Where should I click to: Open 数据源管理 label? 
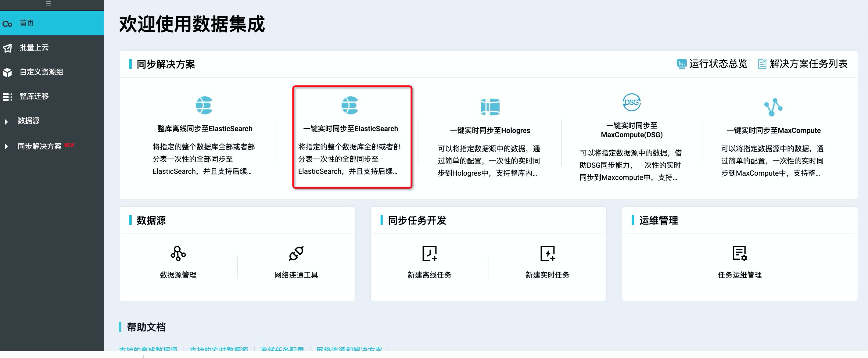click(x=178, y=275)
